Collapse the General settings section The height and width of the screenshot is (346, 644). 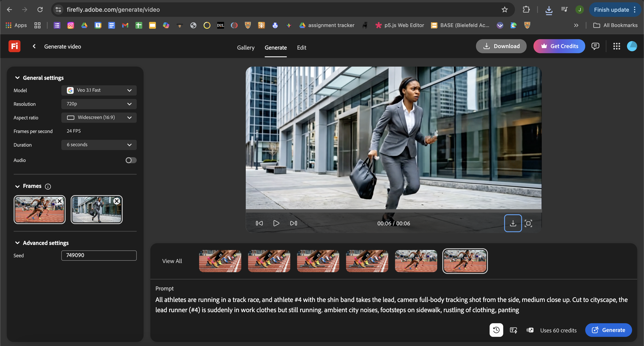[17, 78]
